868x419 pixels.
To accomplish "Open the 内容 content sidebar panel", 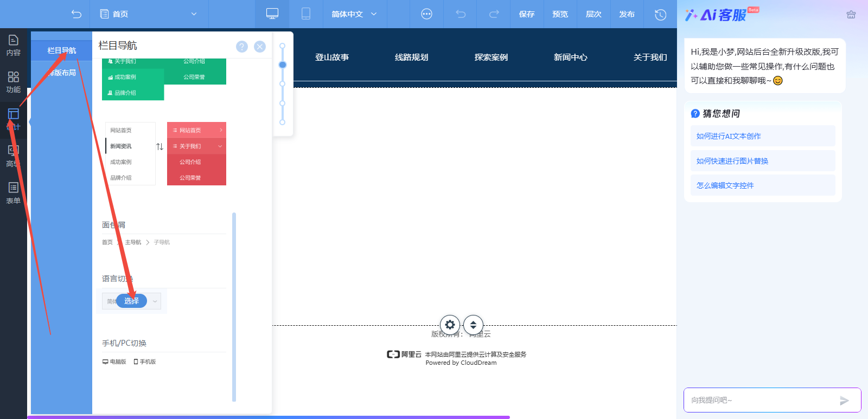I will tap(14, 46).
